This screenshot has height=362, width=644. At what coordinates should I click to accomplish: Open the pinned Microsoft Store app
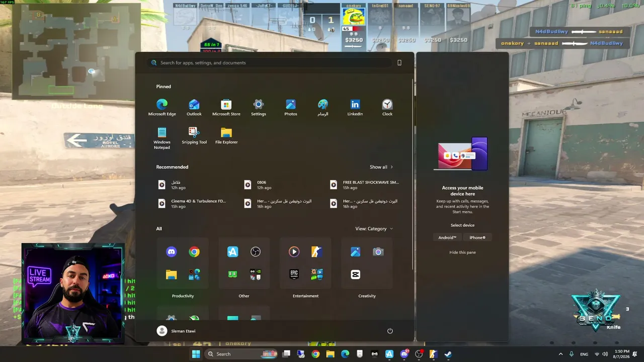[x=226, y=107]
